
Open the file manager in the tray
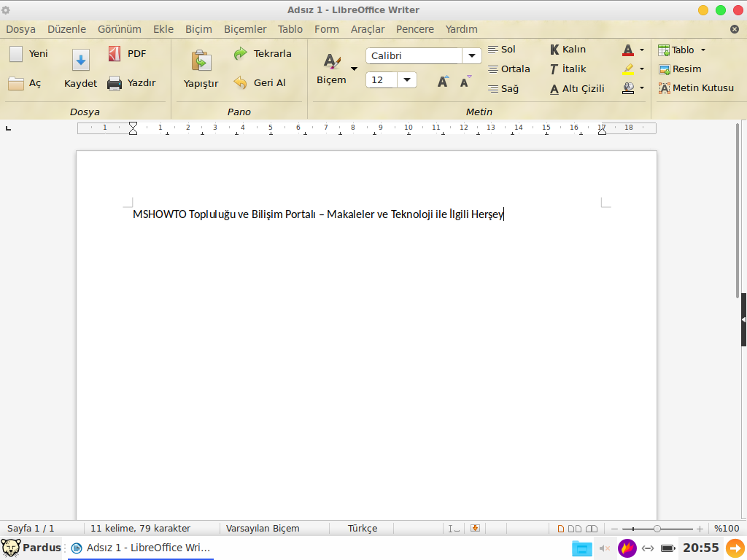[581, 548]
